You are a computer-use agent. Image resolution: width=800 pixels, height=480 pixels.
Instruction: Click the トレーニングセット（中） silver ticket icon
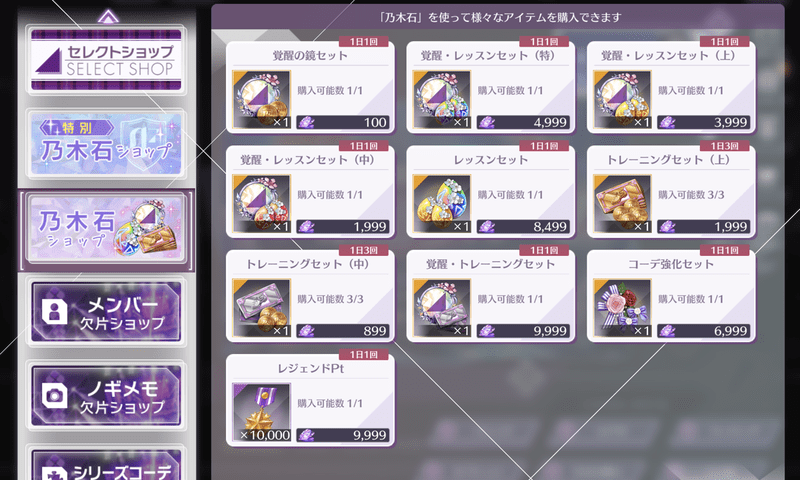point(262,308)
